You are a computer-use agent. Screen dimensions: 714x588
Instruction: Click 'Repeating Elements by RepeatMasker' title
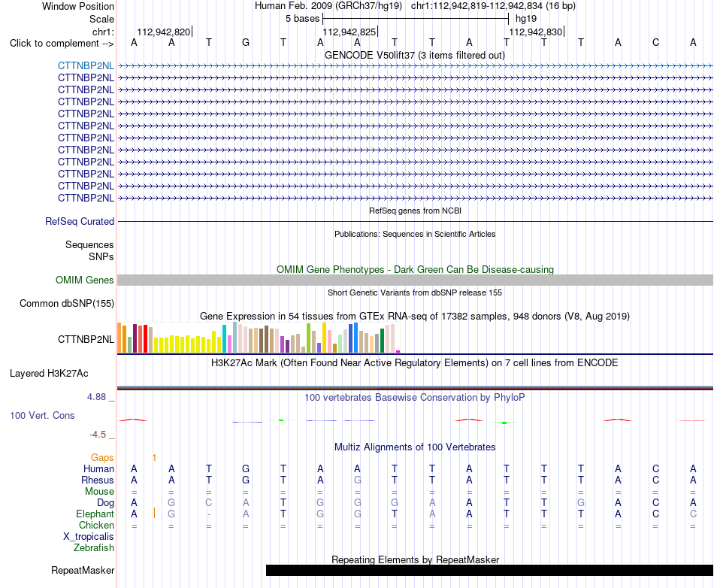(x=415, y=559)
